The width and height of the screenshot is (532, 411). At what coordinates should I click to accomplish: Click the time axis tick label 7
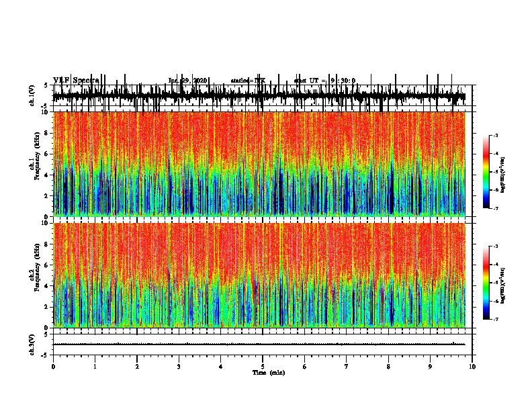pos(347,367)
